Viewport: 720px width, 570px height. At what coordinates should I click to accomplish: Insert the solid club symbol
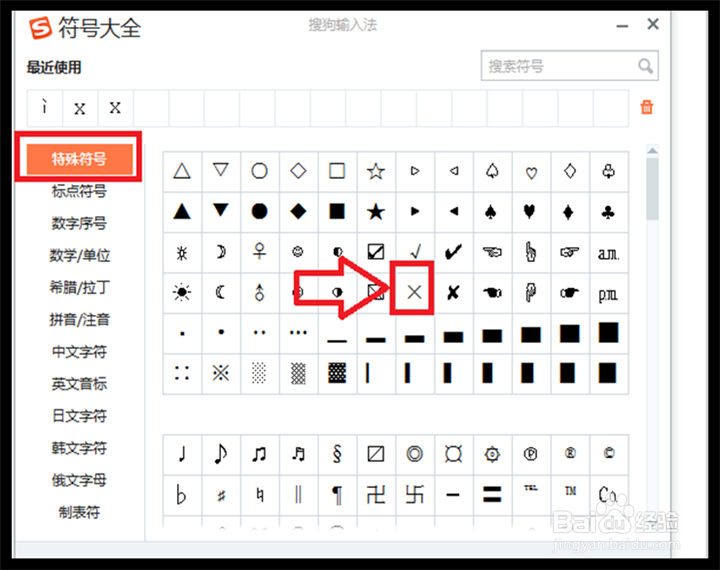pos(608,212)
